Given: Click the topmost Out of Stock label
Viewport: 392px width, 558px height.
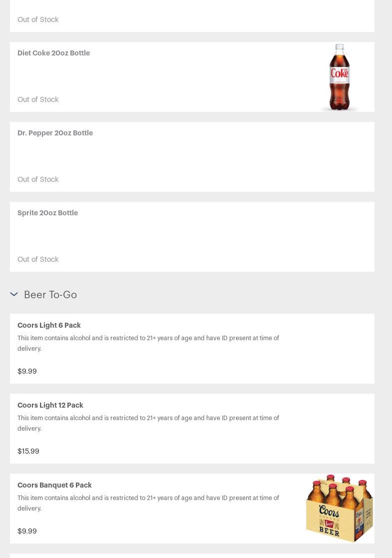Looking at the screenshot, I should tap(38, 19).
